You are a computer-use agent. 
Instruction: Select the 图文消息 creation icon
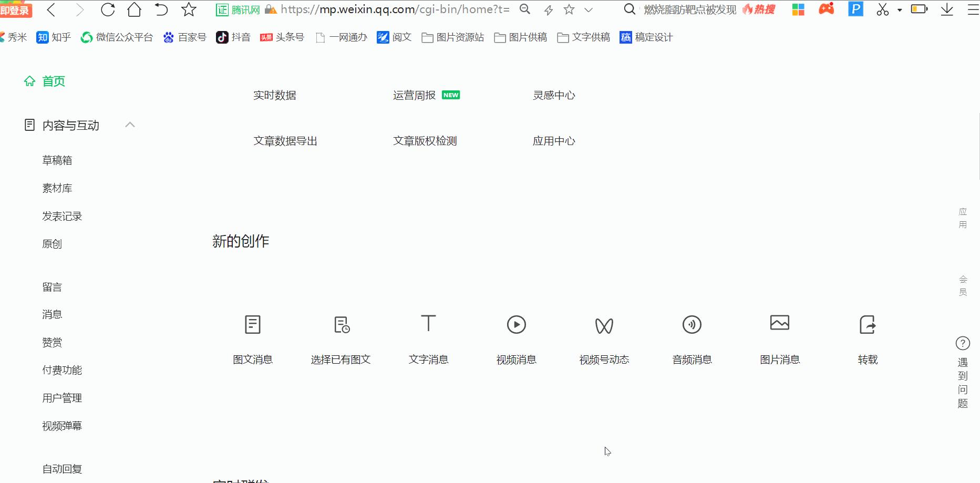(253, 324)
